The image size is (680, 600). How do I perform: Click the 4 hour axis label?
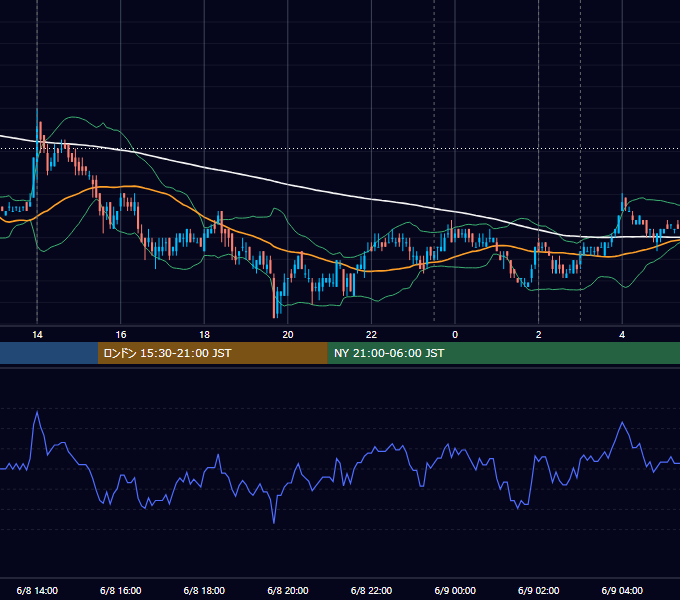pos(622,335)
